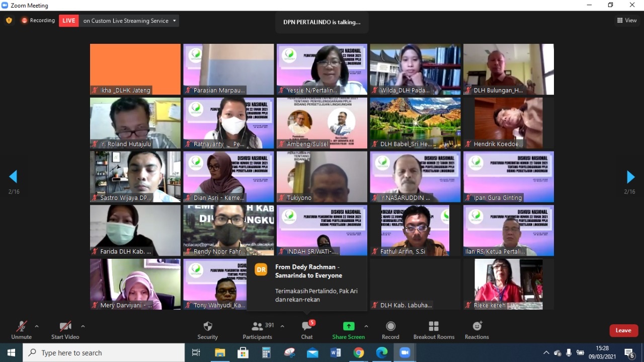Open the Chat panel
The width and height of the screenshot is (644, 362).
click(x=307, y=326)
